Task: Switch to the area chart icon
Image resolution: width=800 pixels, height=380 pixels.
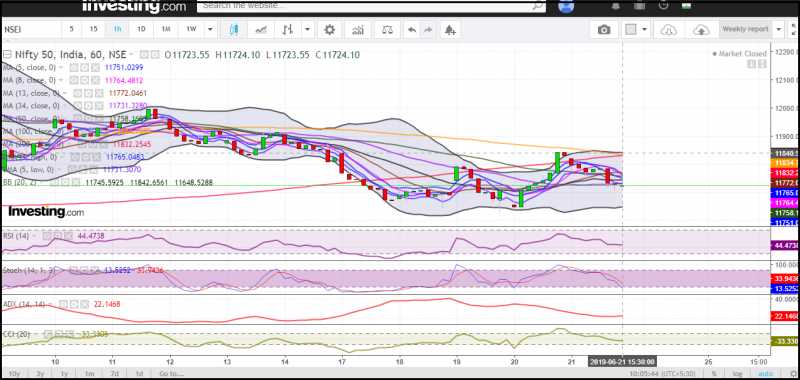Action: (x=261, y=30)
